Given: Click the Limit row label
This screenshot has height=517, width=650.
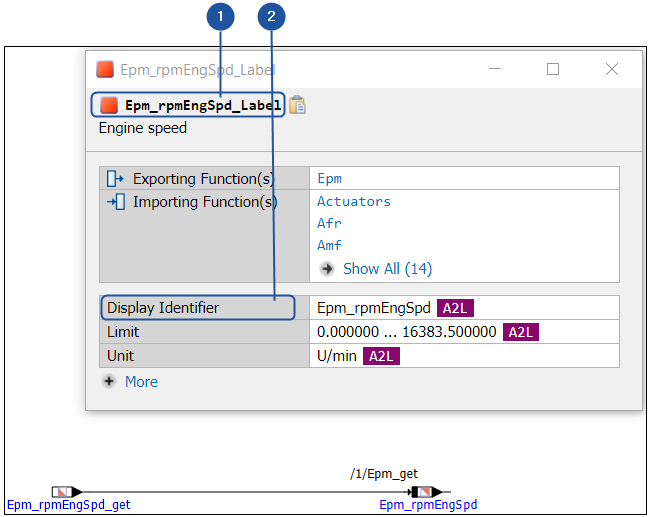Looking at the screenshot, I should click(x=123, y=332).
